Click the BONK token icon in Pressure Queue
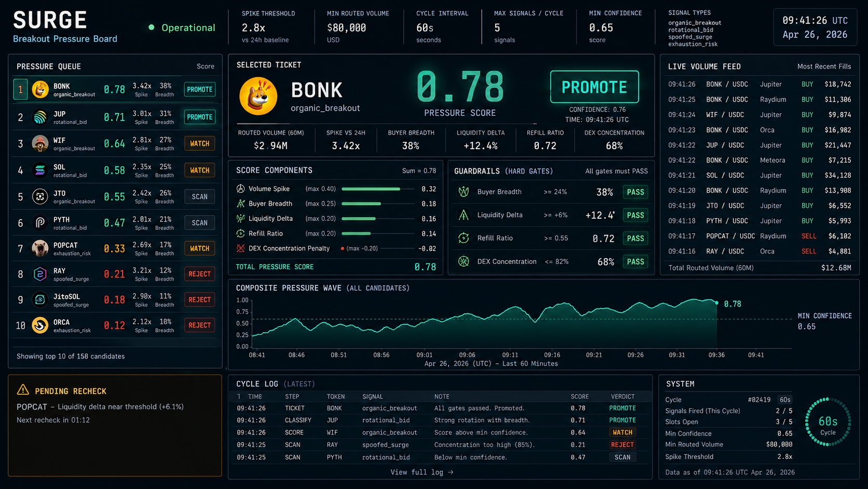 [40, 89]
